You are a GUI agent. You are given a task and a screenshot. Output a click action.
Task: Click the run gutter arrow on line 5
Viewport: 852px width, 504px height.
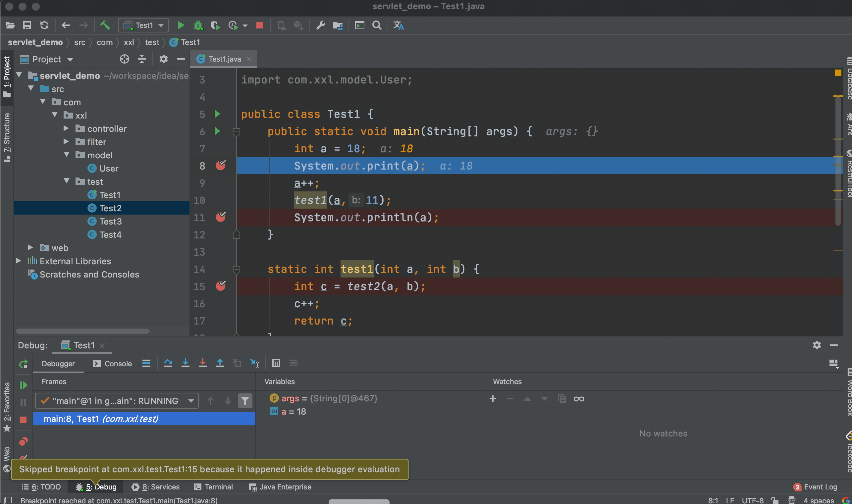pos(217,114)
